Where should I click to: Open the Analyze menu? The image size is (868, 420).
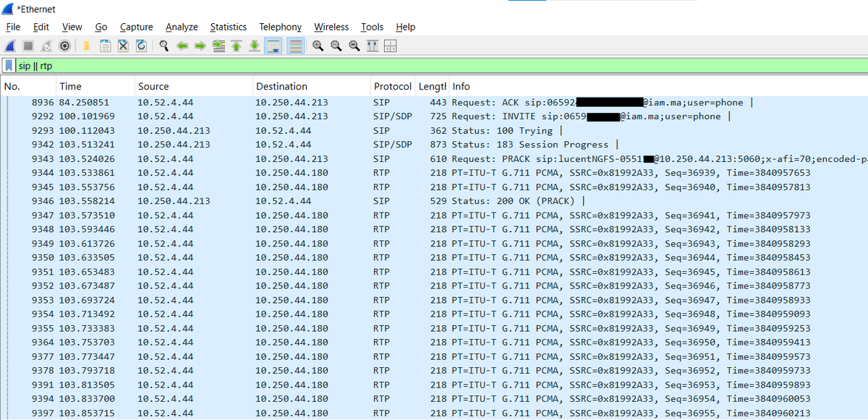pos(182,27)
